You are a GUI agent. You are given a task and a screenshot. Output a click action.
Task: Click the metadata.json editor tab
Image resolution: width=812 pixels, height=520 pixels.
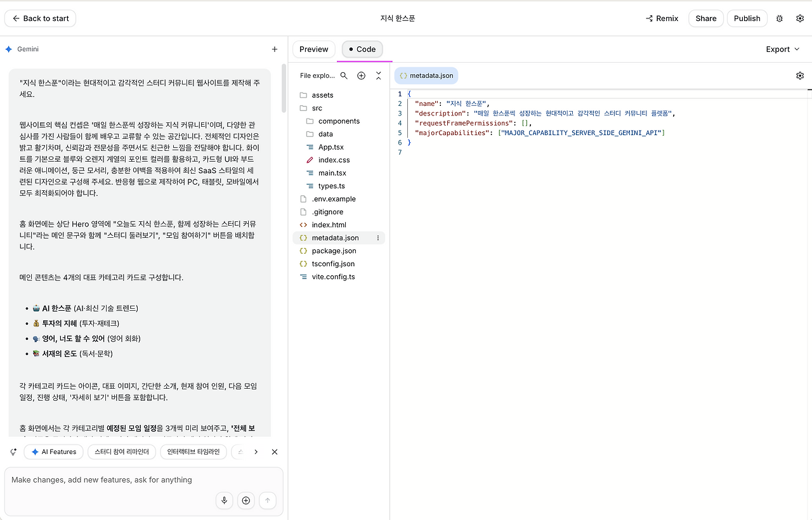click(x=426, y=75)
